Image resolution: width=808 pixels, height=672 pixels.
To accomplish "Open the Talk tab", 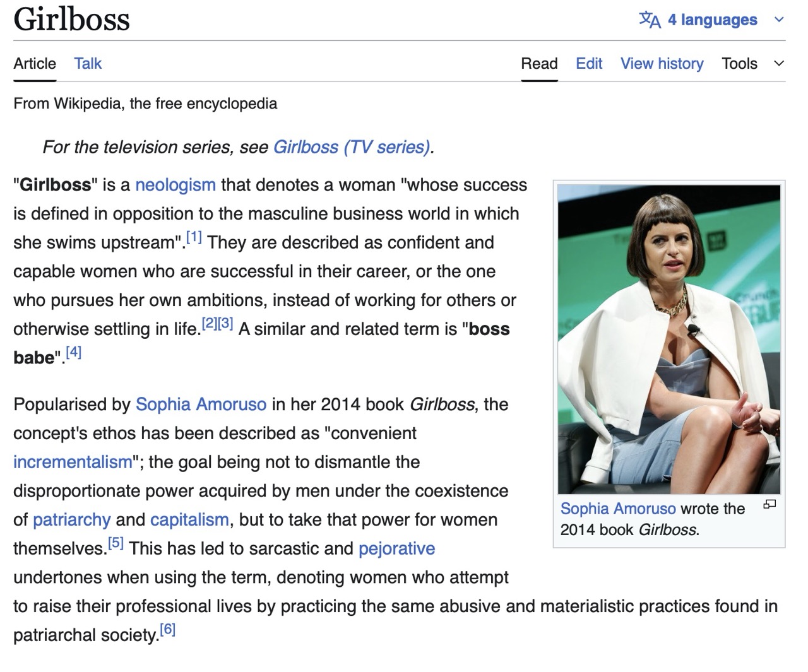I will pos(88,64).
